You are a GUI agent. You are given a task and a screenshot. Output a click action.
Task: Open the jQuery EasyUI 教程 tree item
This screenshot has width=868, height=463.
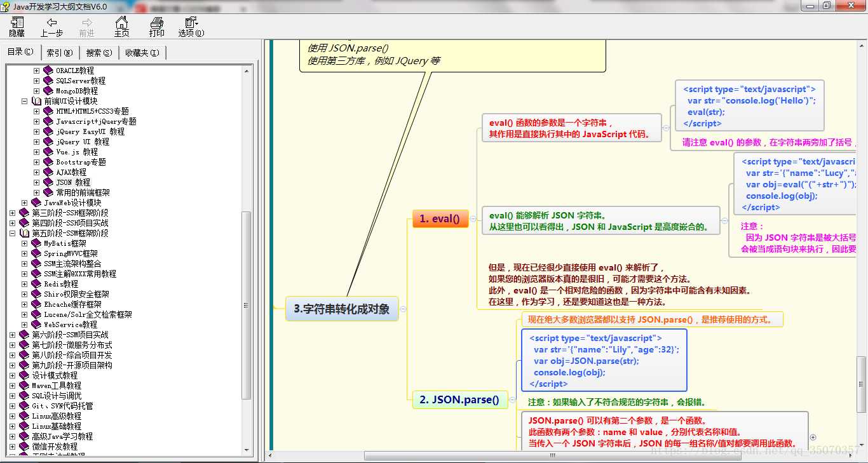pos(90,131)
